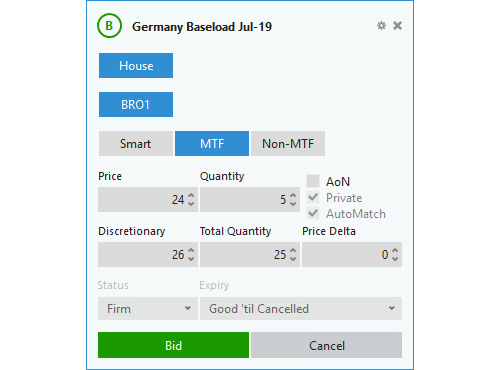This screenshot has width=500, height=370.
Task: Increase Discretionary value with up arrow
Action: tap(191, 251)
